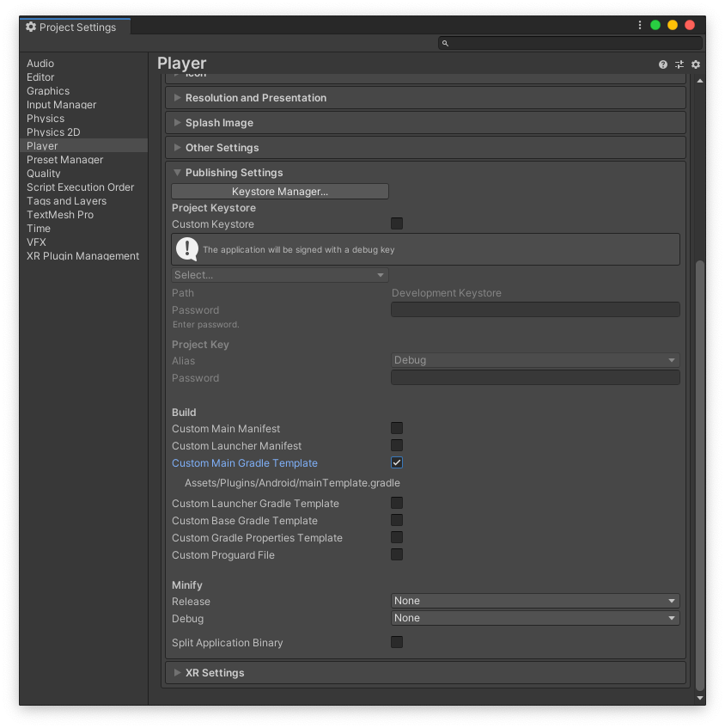This screenshot has width=725, height=728.
Task: Open the Release Minify dropdown
Action: pos(534,601)
